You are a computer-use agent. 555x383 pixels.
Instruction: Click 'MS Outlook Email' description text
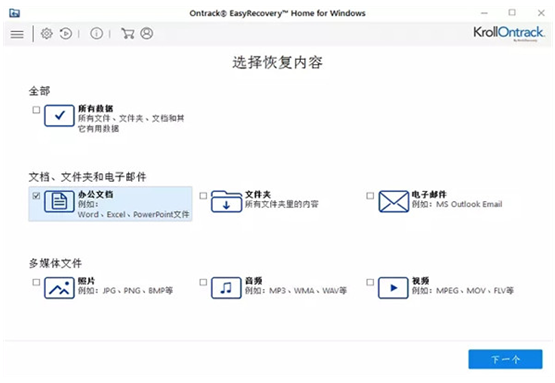pyautogui.click(x=469, y=204)
